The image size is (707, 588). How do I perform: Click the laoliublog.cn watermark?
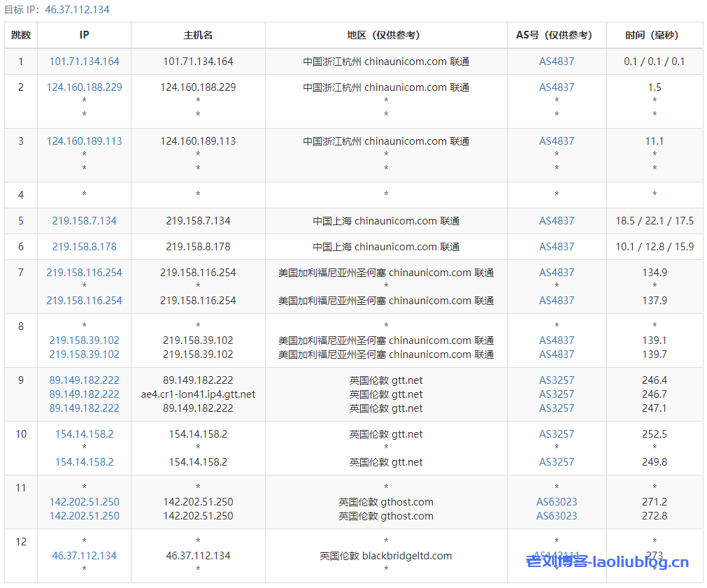[x=607, y=561]
